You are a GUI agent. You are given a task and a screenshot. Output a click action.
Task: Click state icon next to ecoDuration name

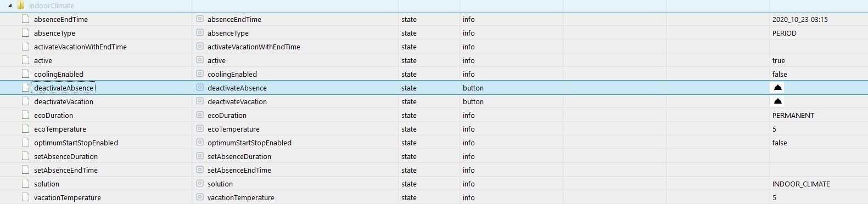(200, 115)
